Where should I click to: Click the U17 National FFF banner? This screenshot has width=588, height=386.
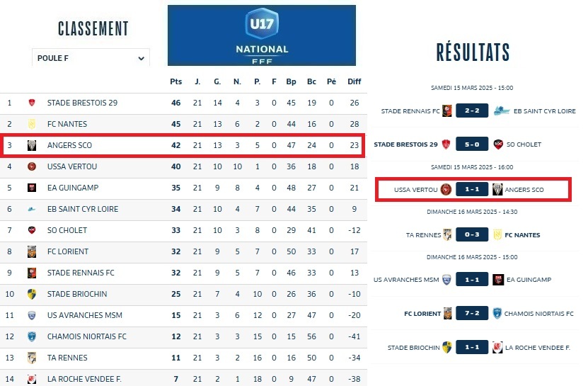point(262,35)
